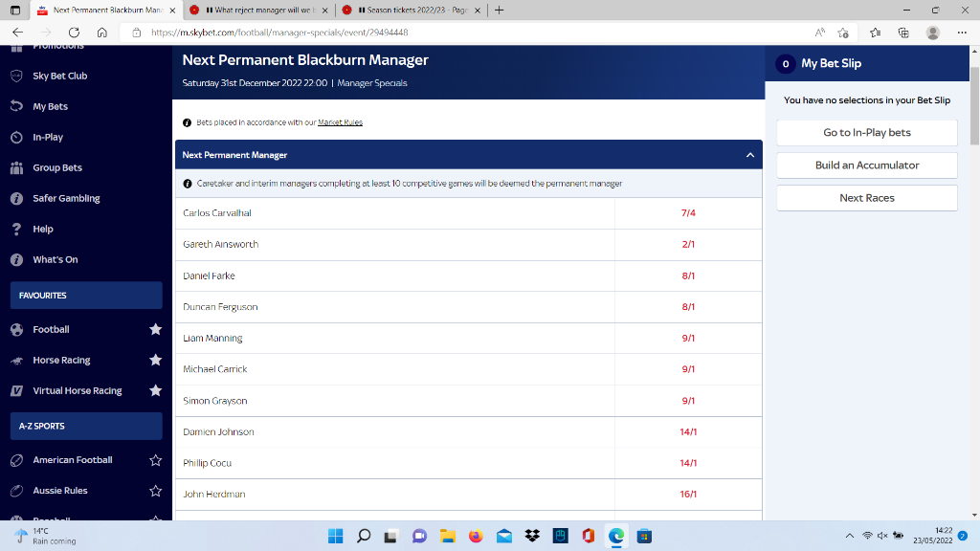Viewport: 980px width, 551px height.
Task: Select the Next Permanent Blackburn Manager tab
Action: click(106, 10)
